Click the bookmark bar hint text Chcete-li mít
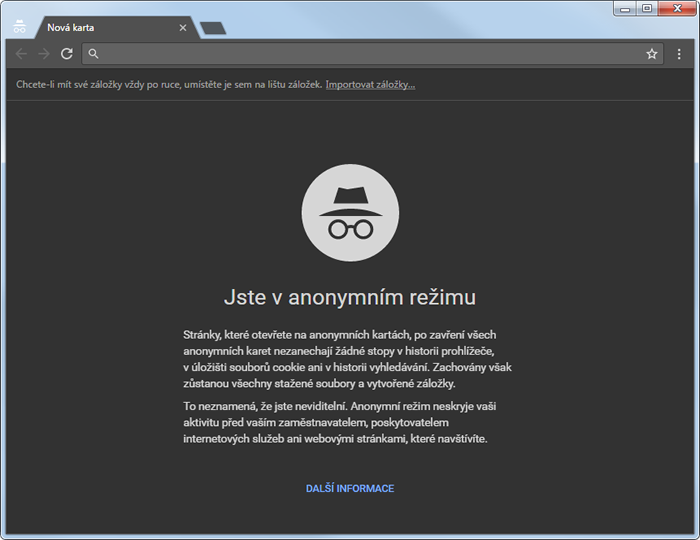 [x=169, y=84]
